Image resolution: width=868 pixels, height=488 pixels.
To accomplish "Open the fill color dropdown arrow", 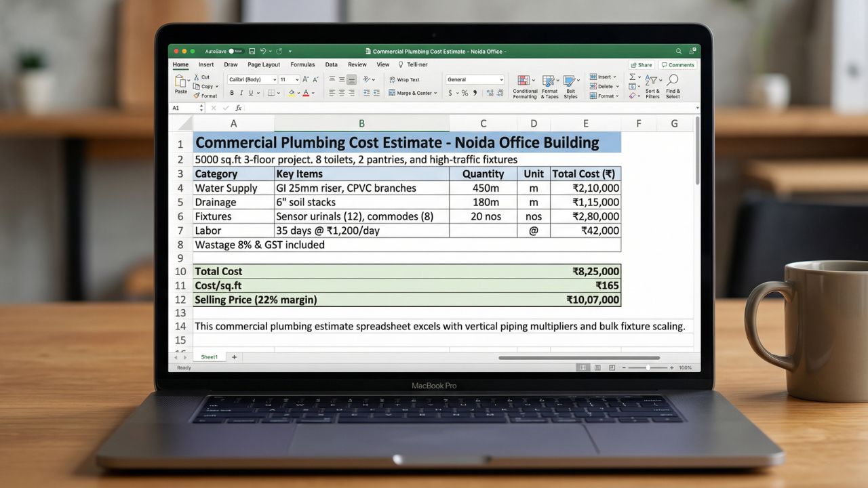I will pyautogui.click(x=298, y=93).
